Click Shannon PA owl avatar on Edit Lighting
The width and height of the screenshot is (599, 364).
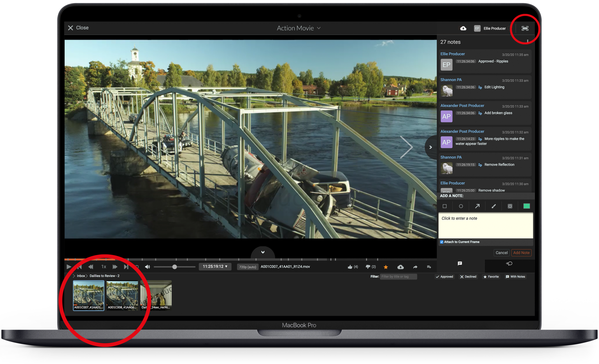446,91
